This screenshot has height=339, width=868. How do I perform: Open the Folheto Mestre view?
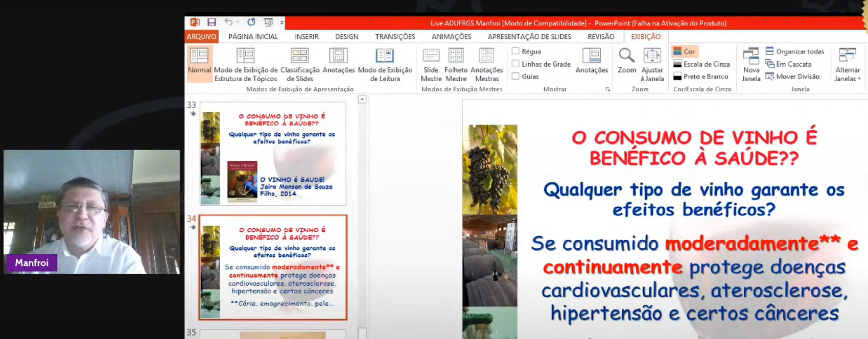[456, 63]
